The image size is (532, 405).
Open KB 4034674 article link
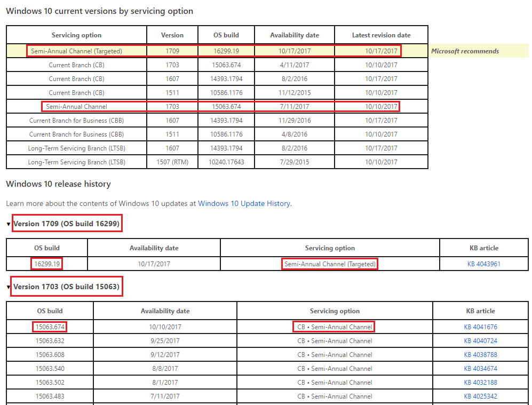[x=480, y=369]
